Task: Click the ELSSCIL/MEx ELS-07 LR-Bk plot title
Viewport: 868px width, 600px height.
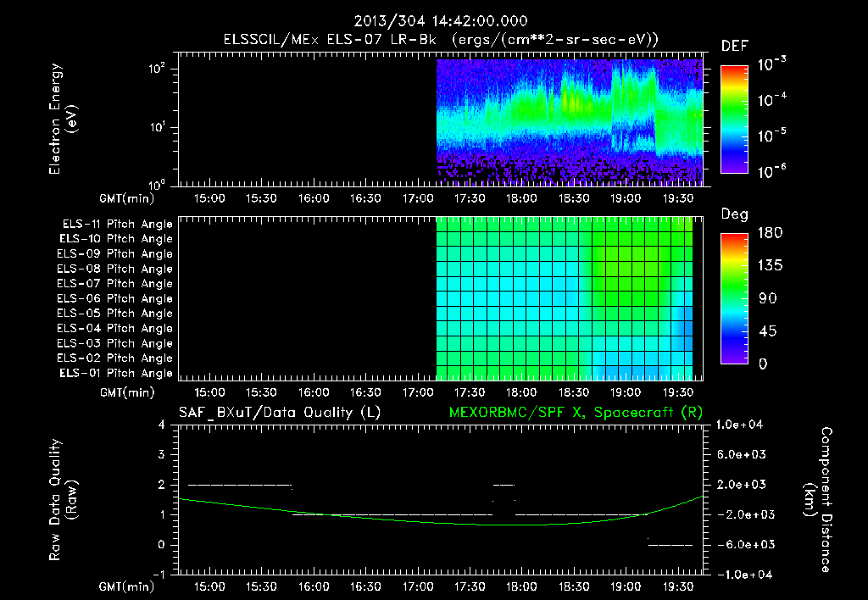Action: tap(441, 40)
